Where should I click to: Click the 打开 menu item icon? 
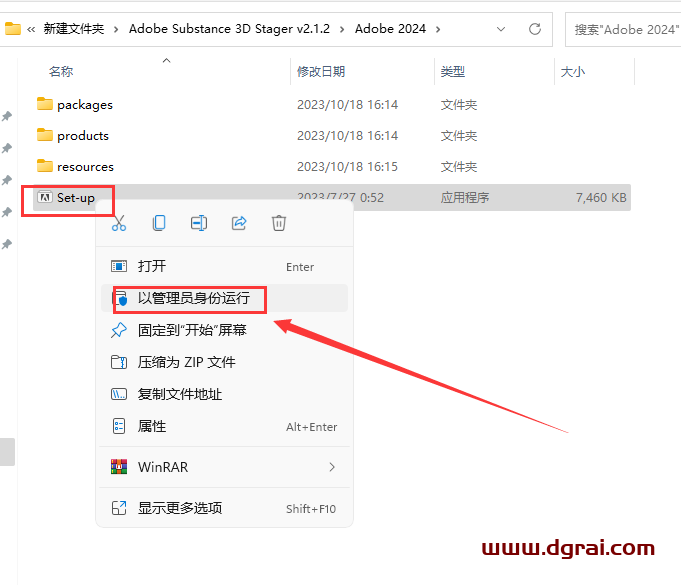(119, 266)
